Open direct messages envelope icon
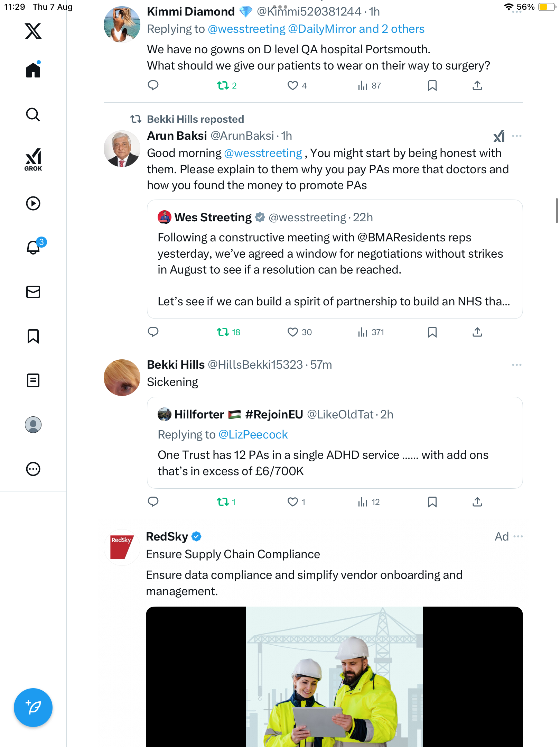This screenshot has width=560, height=747. click(x=33, y=292)
